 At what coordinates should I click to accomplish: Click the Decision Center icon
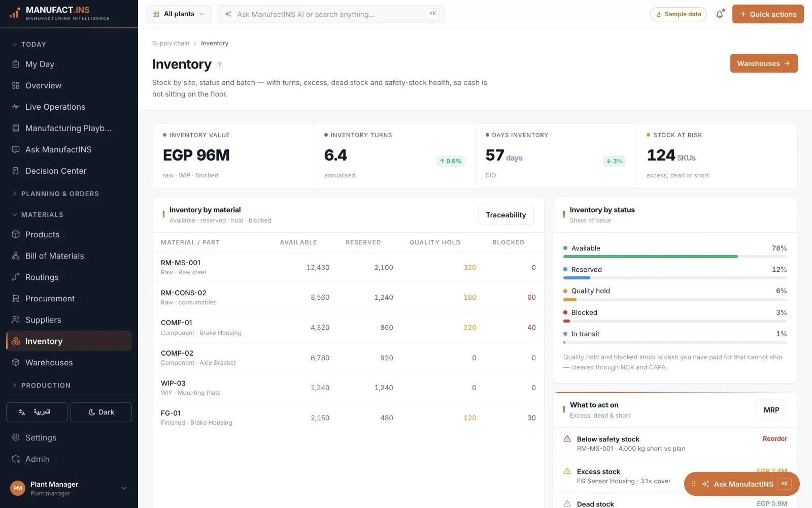(16, 171)
